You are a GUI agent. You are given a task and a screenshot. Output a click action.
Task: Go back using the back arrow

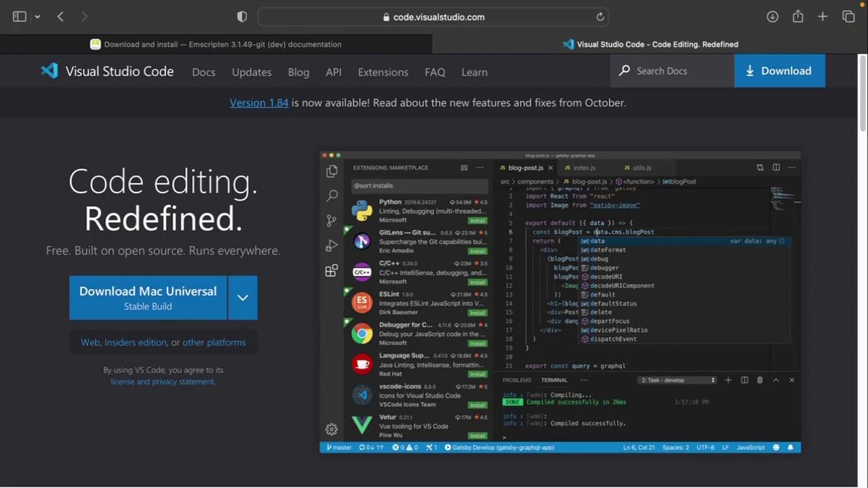pyautogui.click(x=60, y=17)
